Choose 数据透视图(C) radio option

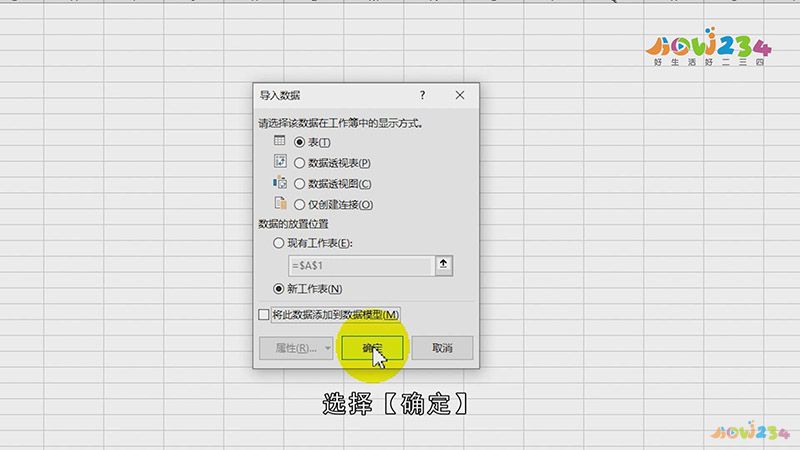click(x=299, y=184)
